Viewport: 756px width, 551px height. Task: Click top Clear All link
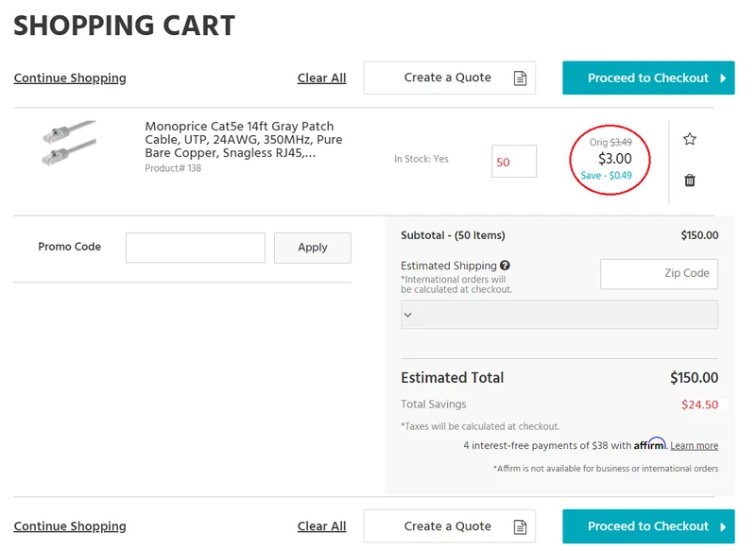(x=321, y=77)
